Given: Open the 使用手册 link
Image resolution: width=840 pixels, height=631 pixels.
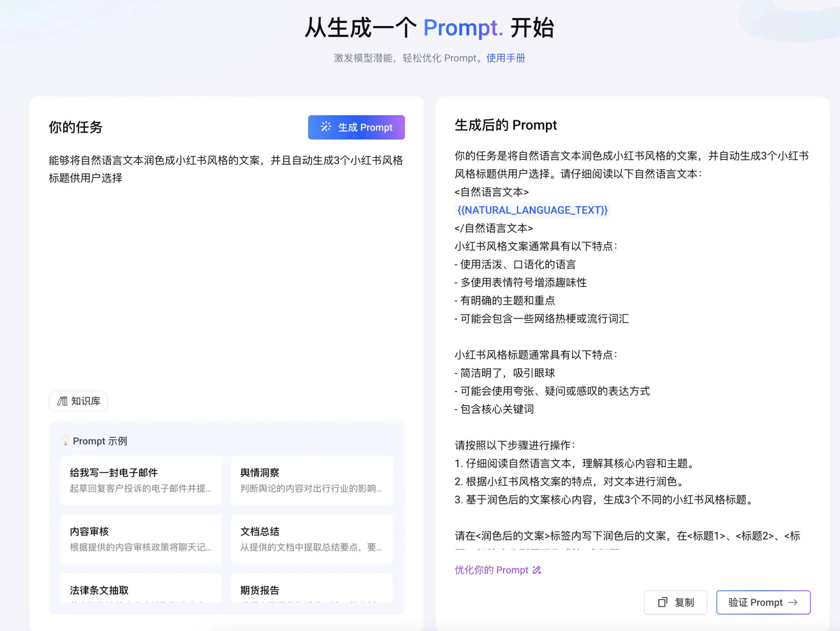Looking at the screenshot, I should [x=505, y=58].
